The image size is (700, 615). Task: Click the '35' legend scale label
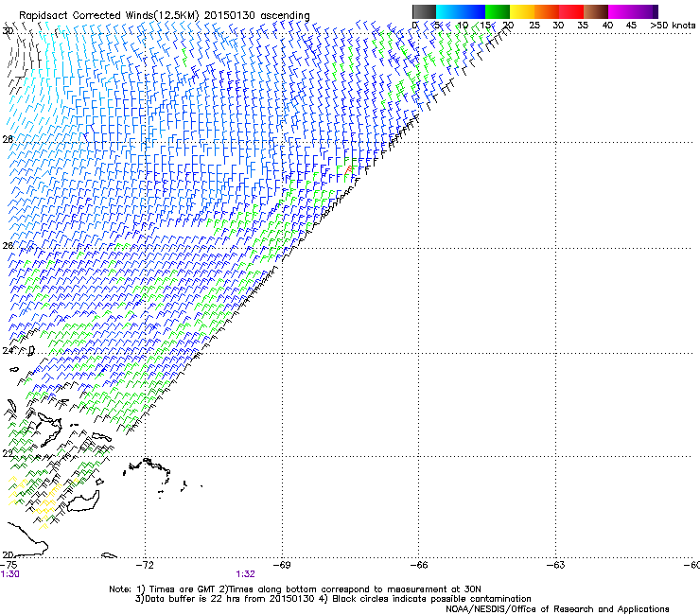click(x=583, y=25)
